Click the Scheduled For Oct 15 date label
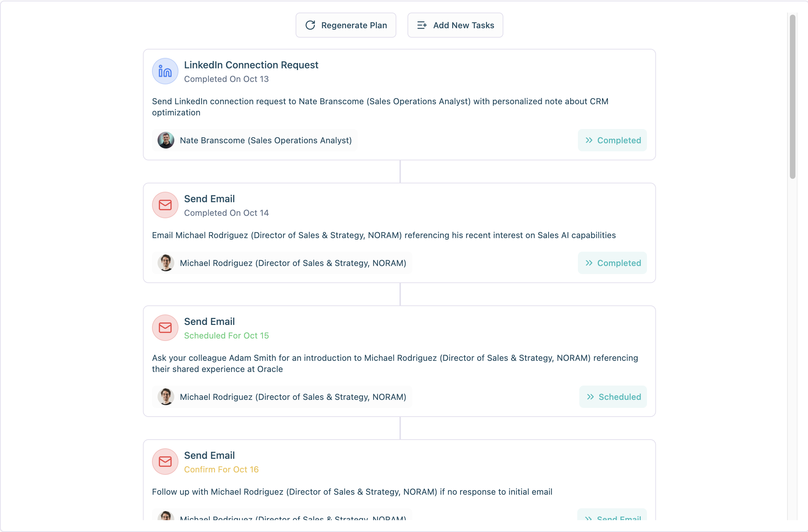The image size is (808, 532). 226,335
